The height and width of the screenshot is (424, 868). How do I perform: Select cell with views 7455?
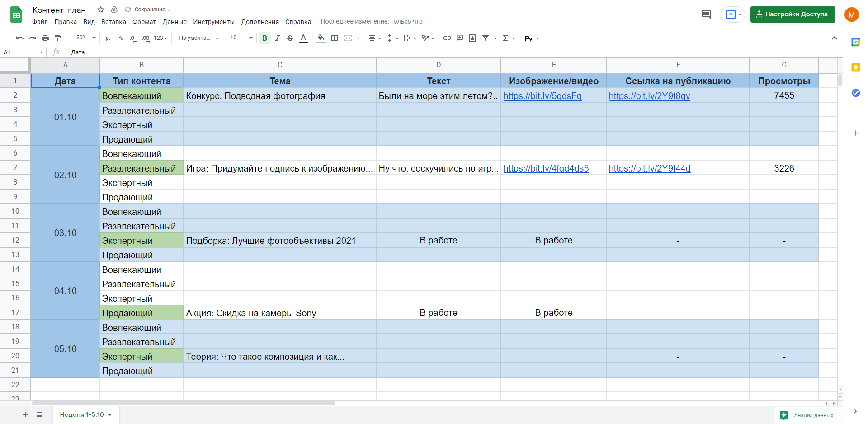point(784,95)
